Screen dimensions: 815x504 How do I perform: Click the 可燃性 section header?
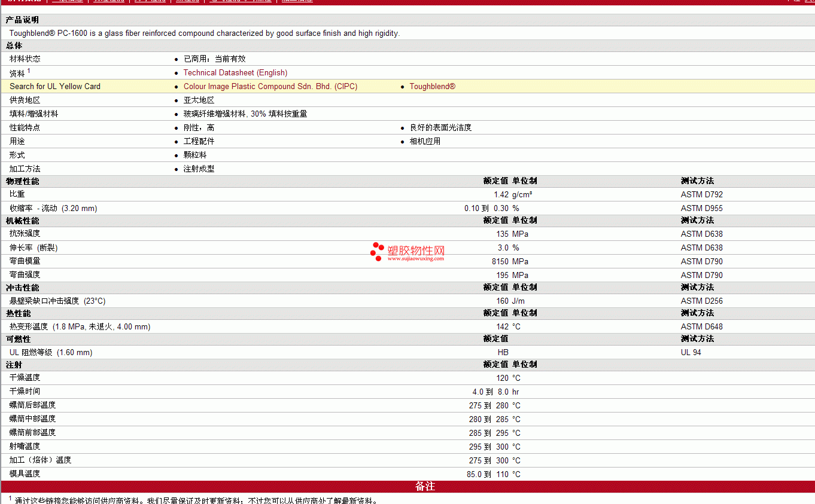[x=18, y=339]
